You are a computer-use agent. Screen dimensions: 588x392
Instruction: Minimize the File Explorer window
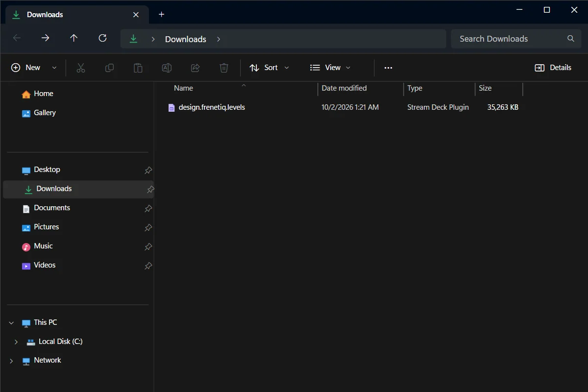[520, 10]
